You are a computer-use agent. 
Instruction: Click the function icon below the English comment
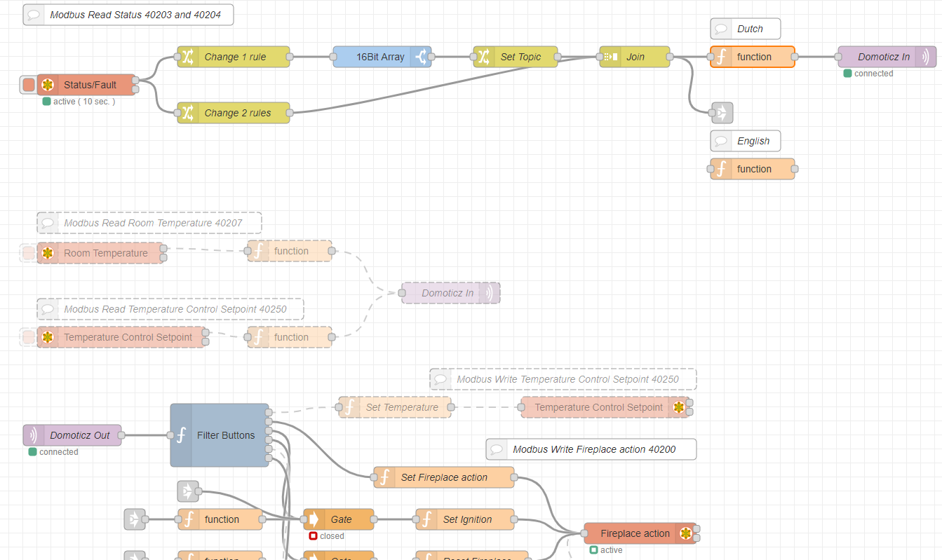[721, 169]
